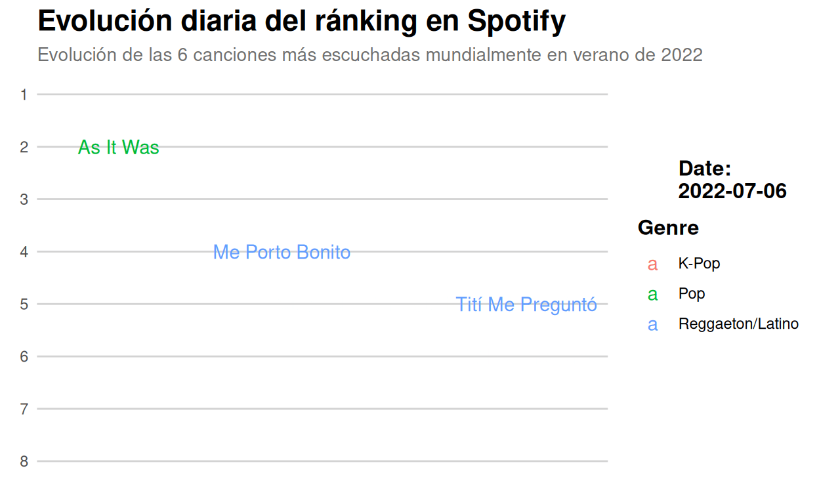The height and width of the screenshot is (504, 819).
Task: Click rank 6 on the y-axis
Action: [24, 357]
